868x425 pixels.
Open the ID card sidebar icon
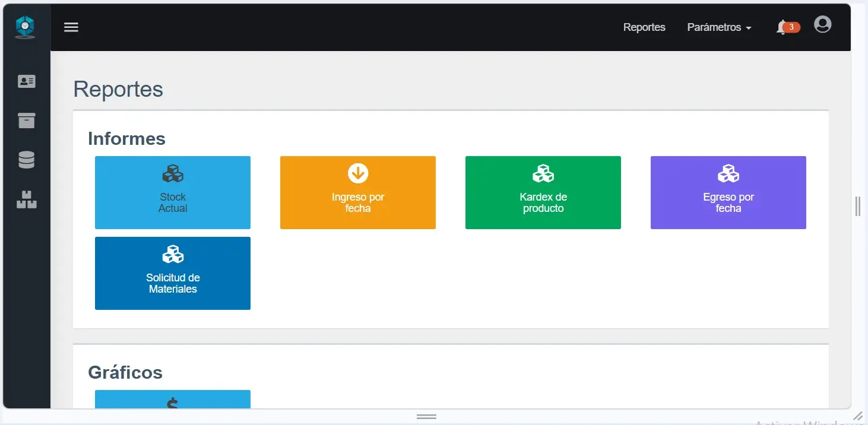[27, 82]
